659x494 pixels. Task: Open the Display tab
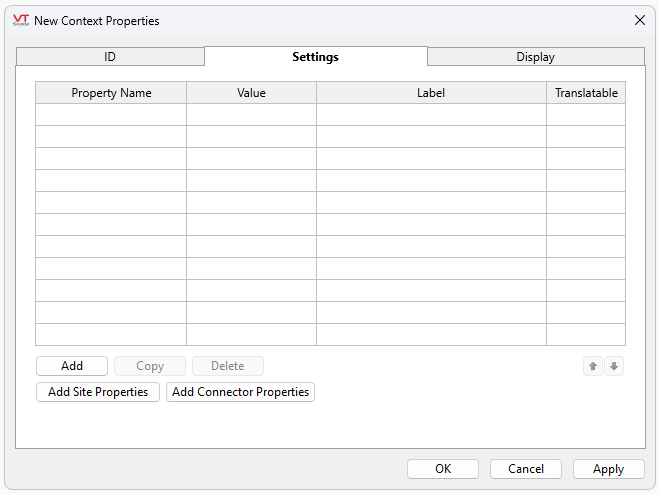pos(535,57)
